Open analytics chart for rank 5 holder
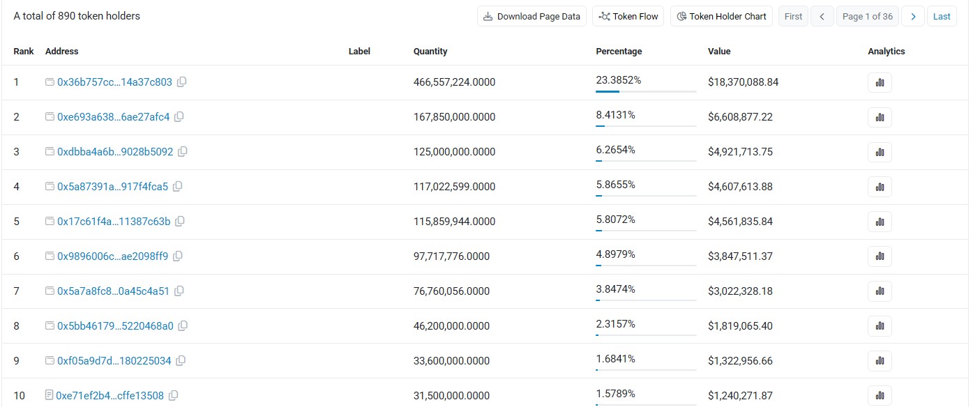The image size is (980, 407). (880, 222)
